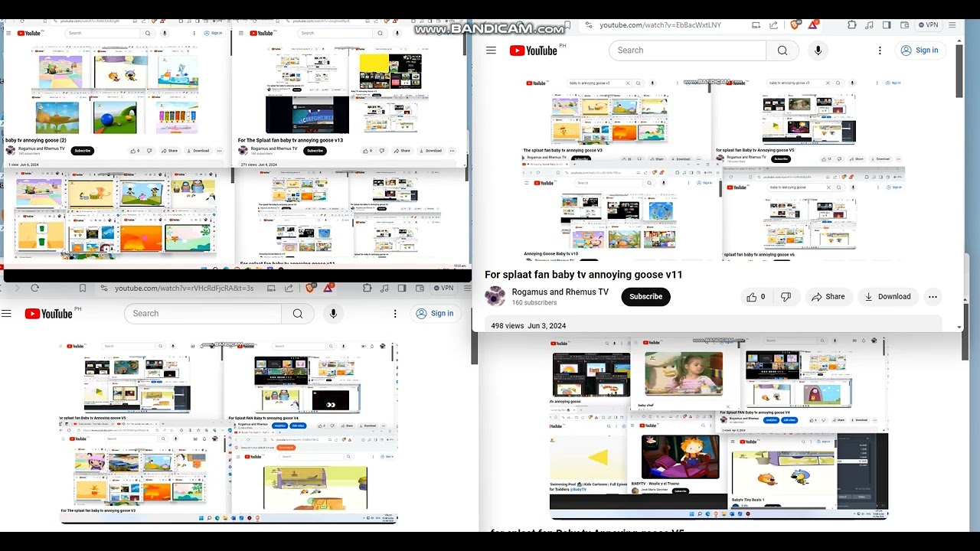Focus YouTube search field in v11 window

coord(688,51)
